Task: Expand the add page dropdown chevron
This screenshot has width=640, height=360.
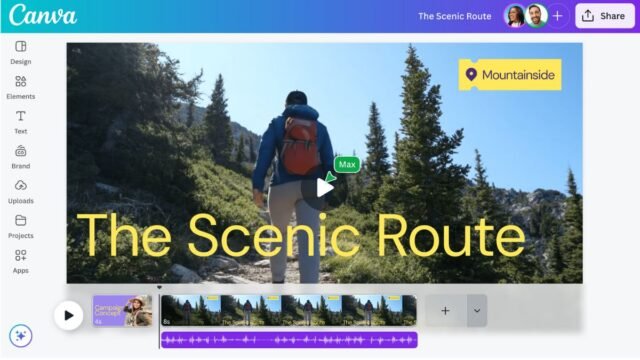Action: click(477, 311)
